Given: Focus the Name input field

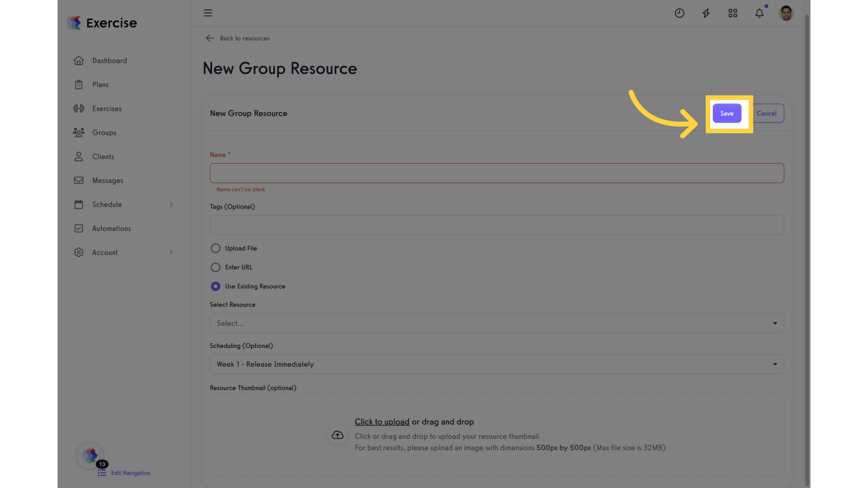Looking at the screenshot, I should tap(497, 173).
